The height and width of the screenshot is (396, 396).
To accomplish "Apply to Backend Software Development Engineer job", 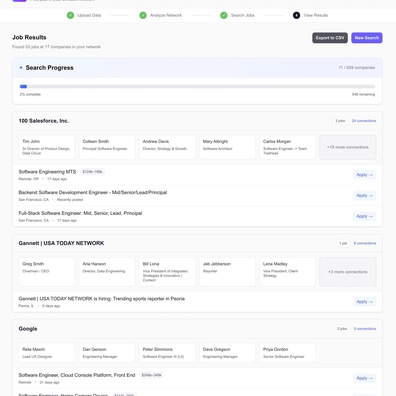I will pyautogui.click(x=364, y=195).
